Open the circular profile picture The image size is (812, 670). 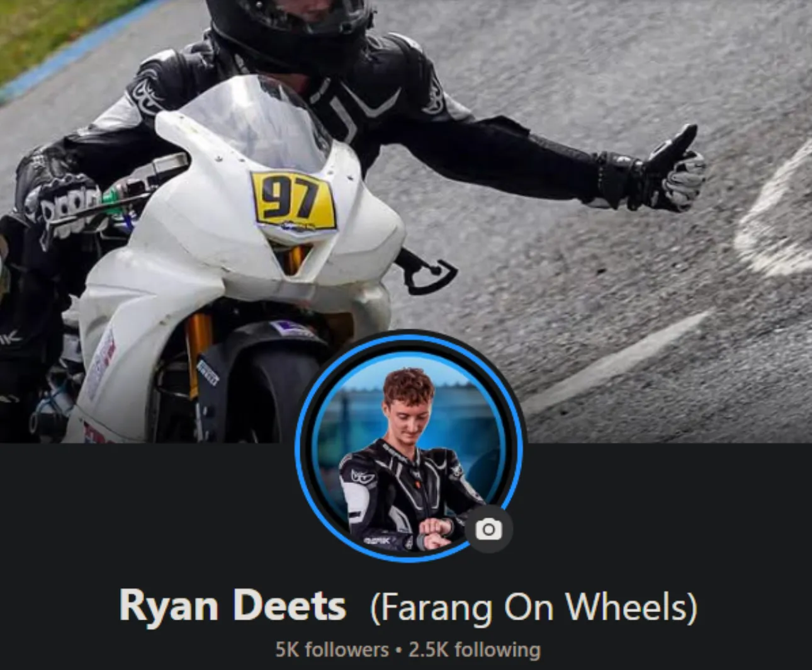[x=409, y=446]
